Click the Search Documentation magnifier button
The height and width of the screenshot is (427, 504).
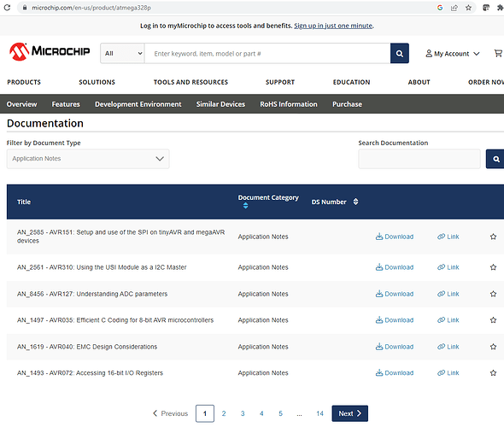pyautogui.click(x=495, y=159)
